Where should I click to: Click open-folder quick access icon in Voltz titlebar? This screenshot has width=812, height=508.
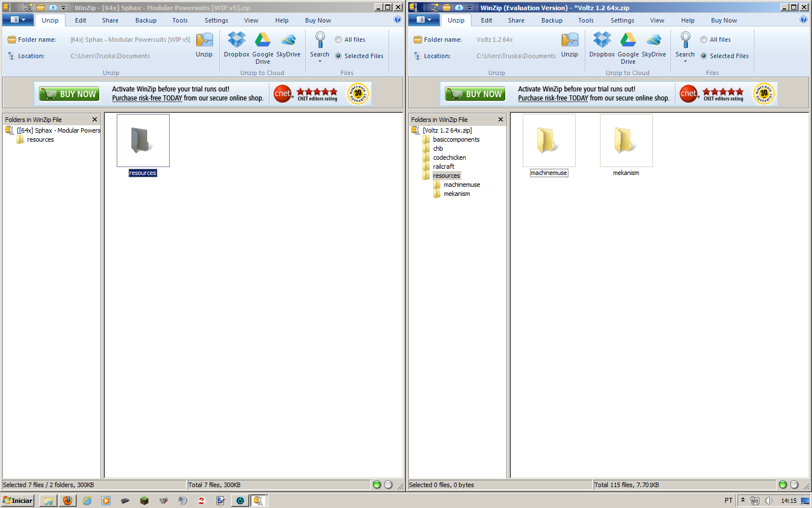click(x=447, y=7)
